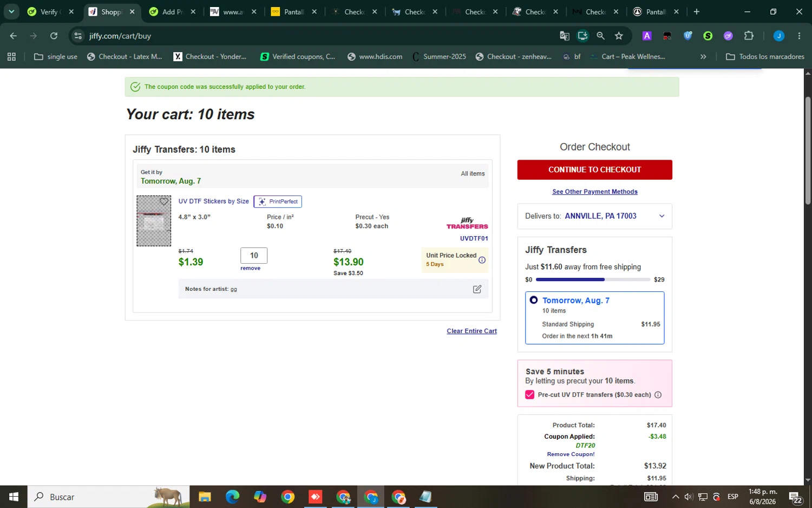
Task: Click the browser back arrow
Action: [x=14, y=36]
